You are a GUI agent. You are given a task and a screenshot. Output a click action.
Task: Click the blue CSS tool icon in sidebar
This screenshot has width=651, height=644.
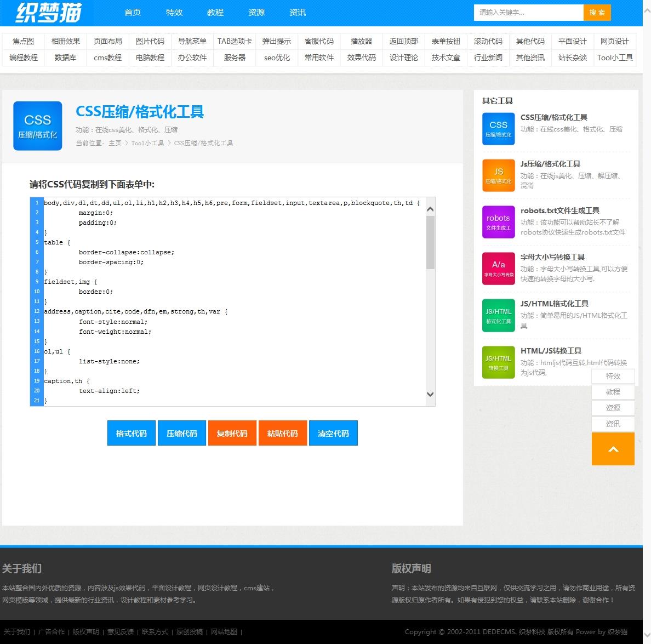(498, 129)
